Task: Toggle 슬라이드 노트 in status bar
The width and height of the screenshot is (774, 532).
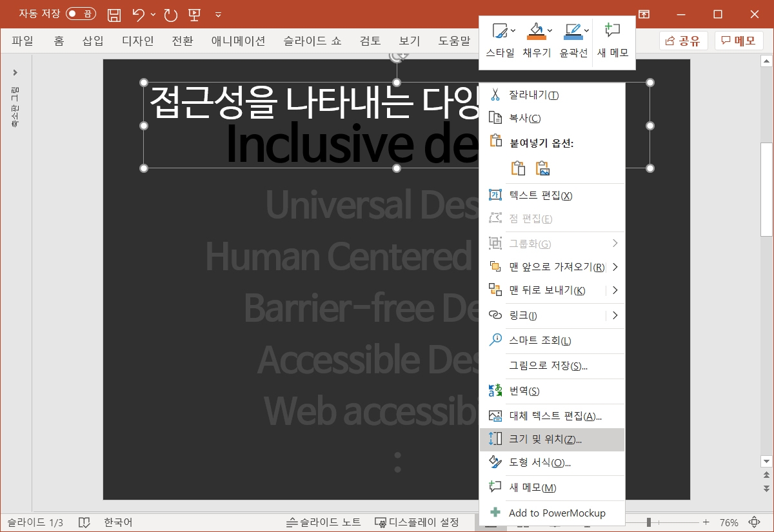Action: click(324, 522)
